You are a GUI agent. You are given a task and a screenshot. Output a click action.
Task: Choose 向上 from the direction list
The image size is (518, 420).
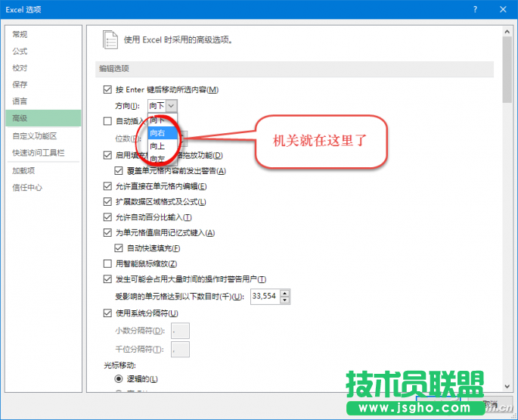coord(158,146)
